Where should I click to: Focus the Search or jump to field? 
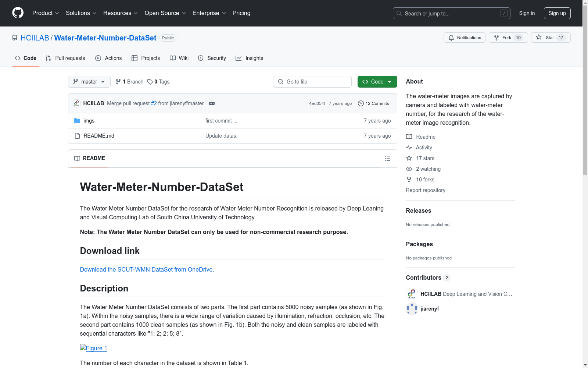pos(452,13)
